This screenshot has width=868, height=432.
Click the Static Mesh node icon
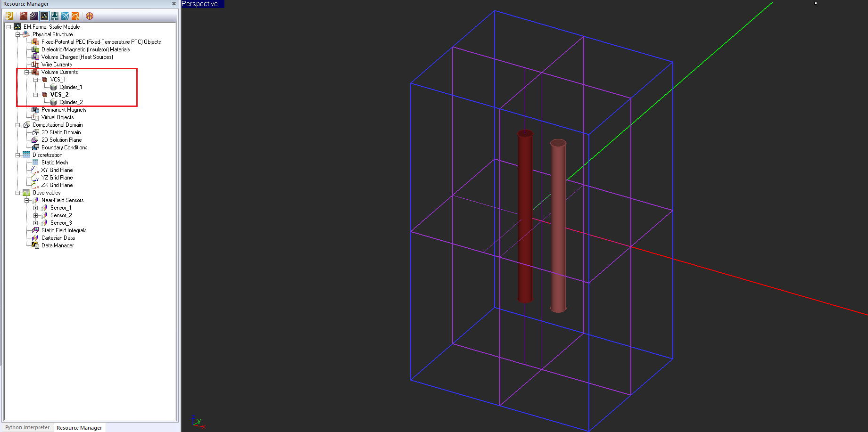click(x=35, y=163)
